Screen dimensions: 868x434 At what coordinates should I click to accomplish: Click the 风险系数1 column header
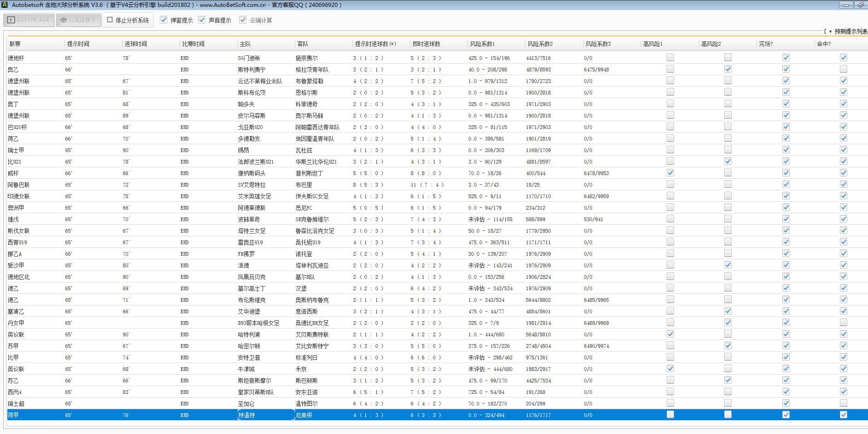coord(482,44)
